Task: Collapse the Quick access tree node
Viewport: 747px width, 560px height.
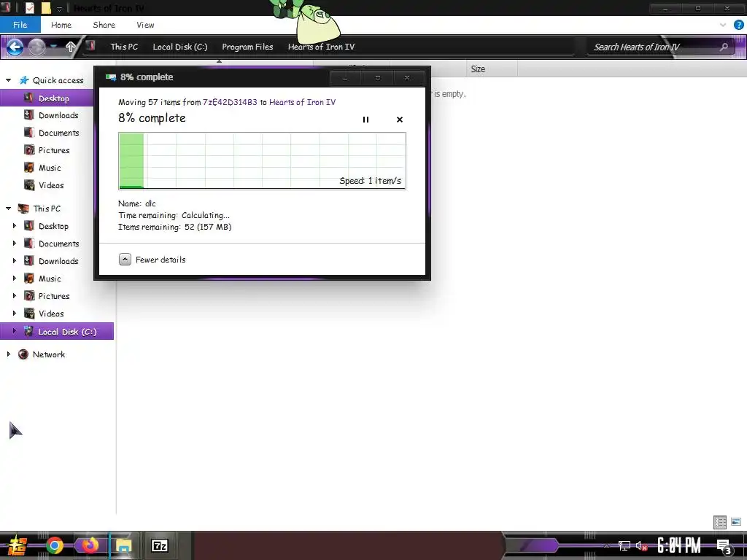Action: click(9, 80)
